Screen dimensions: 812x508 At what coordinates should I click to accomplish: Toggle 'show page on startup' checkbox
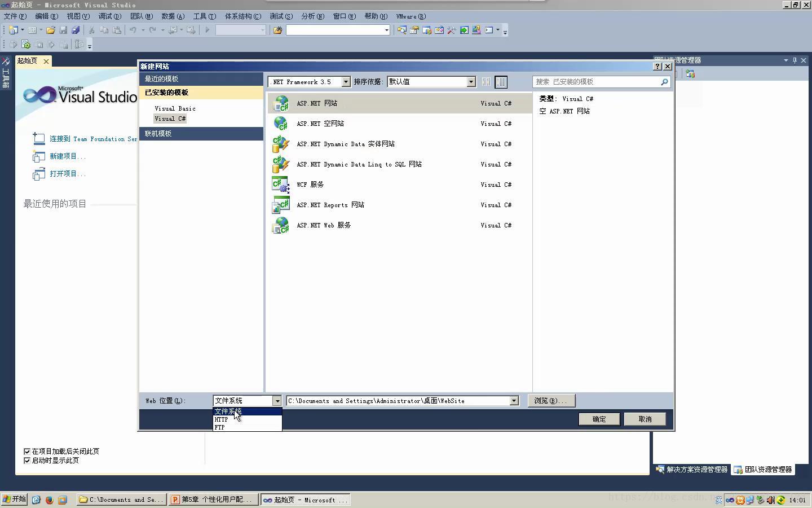pyautogui.click(x=27, y=460)
